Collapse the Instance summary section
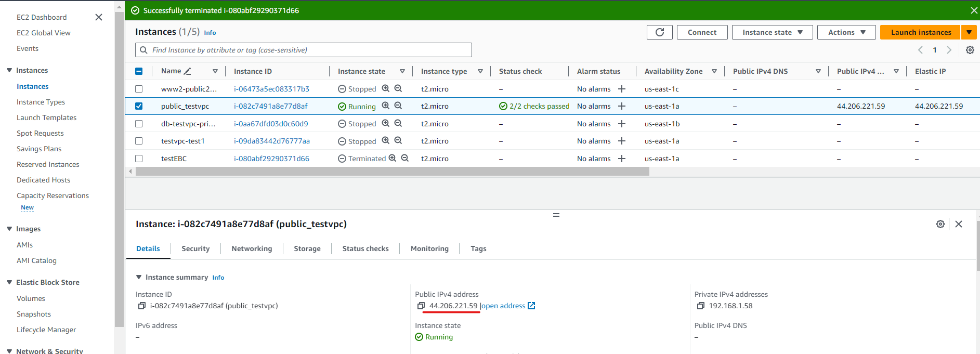 pyautogui.click(x=139, y=277)
